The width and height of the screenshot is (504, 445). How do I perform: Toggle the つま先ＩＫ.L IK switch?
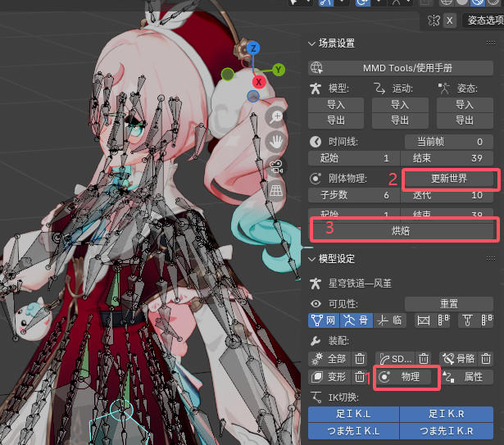coord(353,431)
